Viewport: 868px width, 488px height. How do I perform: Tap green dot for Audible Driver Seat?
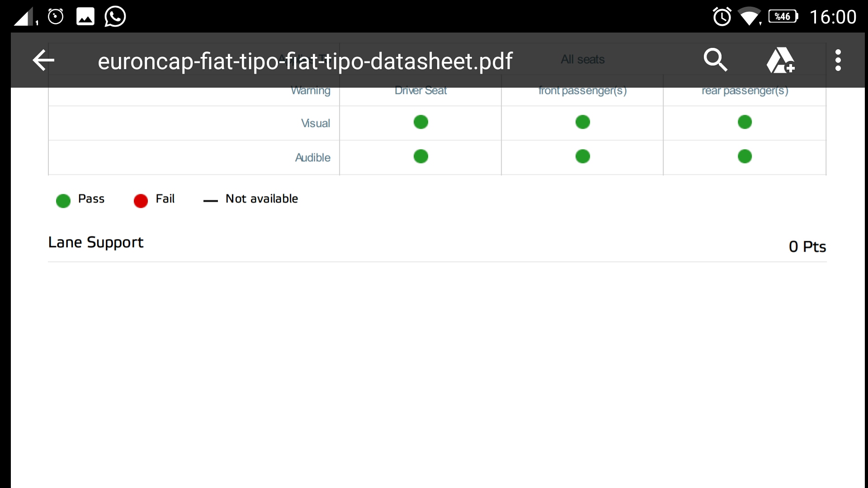click(420, 156)
